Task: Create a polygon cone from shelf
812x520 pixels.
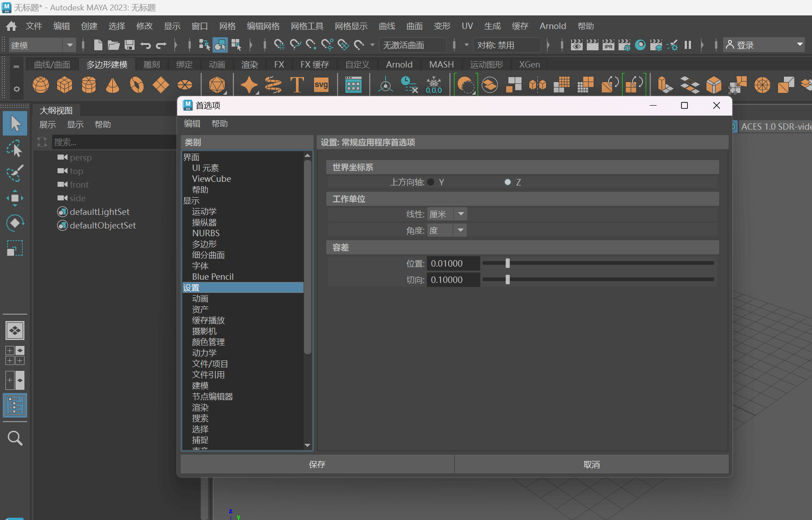Action: [x=112, y=85]
